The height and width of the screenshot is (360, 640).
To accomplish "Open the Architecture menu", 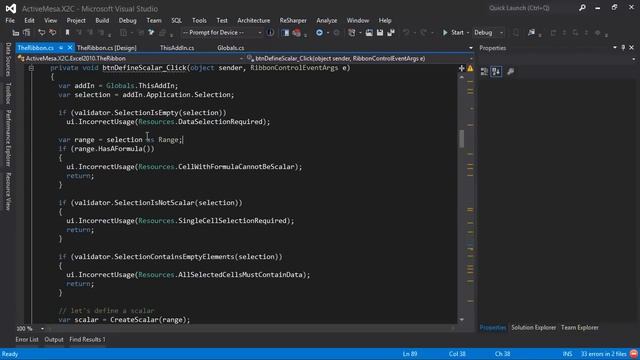I will [x=253, y=20].
